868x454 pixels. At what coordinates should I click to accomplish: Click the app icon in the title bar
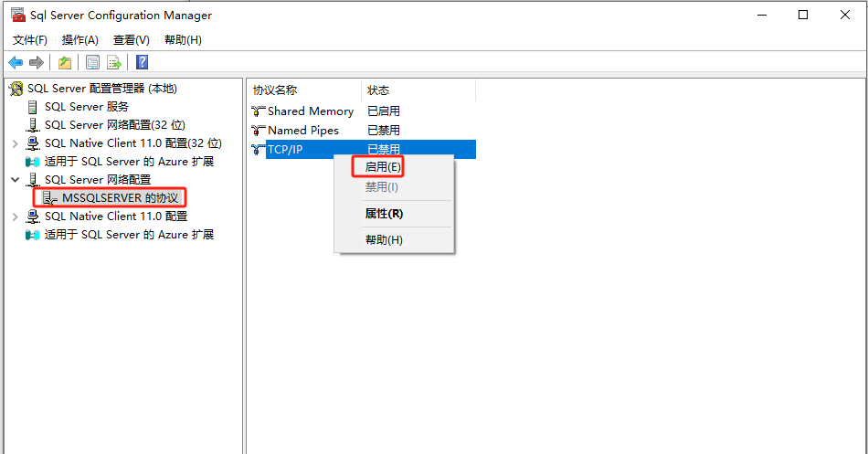click(x=18, y=15)
